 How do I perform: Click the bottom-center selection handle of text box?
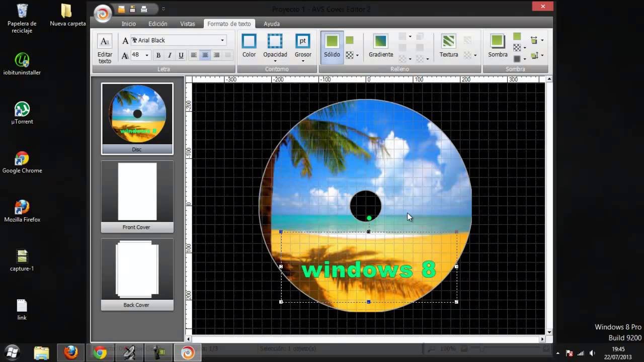[369, 302]
